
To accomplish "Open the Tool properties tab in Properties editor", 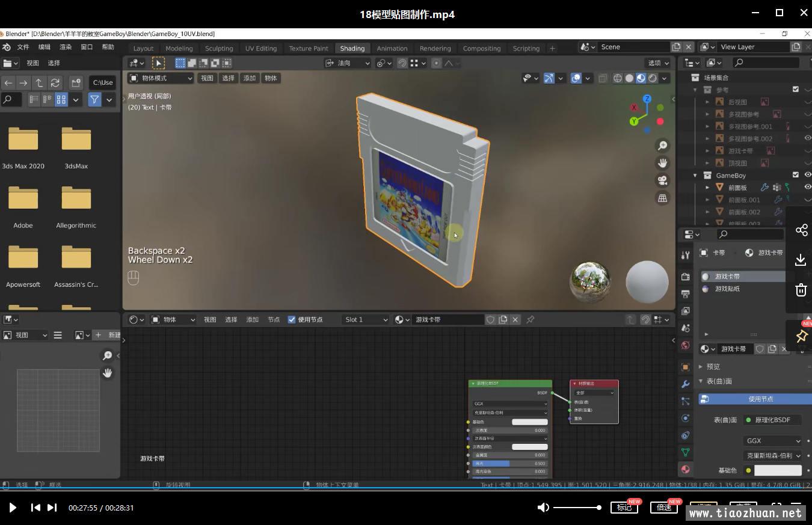I will 685,255.
